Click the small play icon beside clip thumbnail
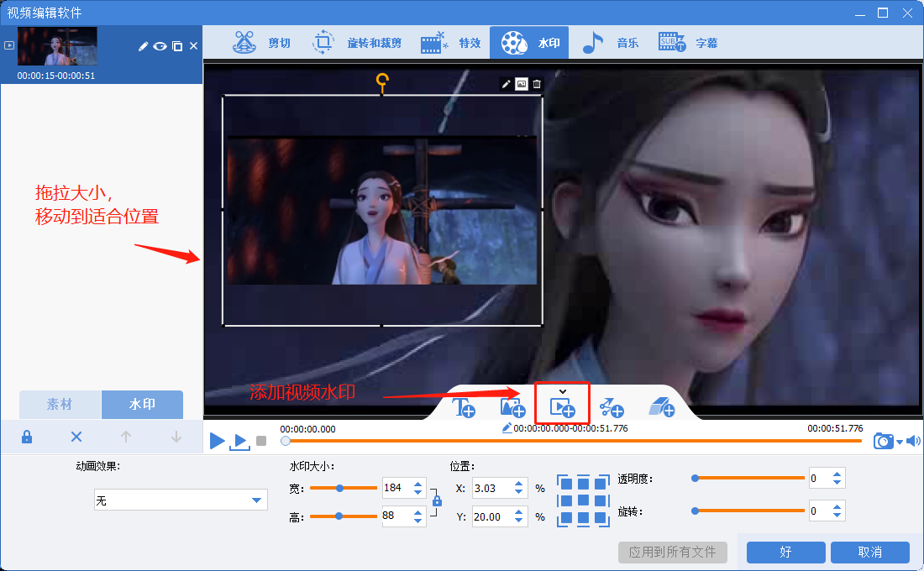924x571 pixels. coord(9,45)
